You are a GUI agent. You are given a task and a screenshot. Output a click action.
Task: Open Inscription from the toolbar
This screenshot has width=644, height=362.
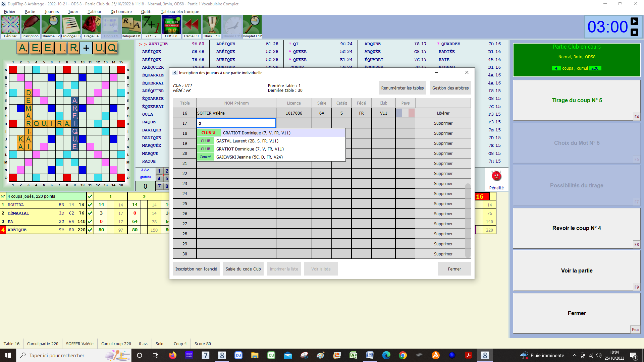[31, 25]
